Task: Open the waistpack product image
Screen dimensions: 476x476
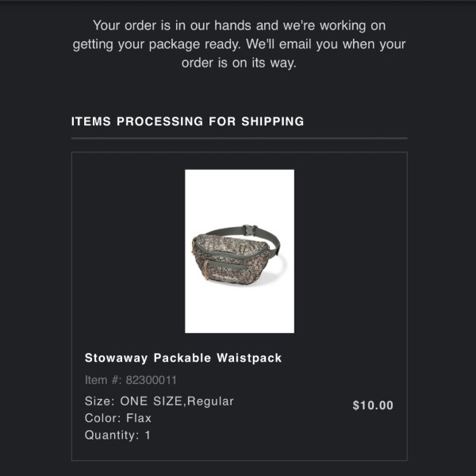Action: click(x=240, y=251)
